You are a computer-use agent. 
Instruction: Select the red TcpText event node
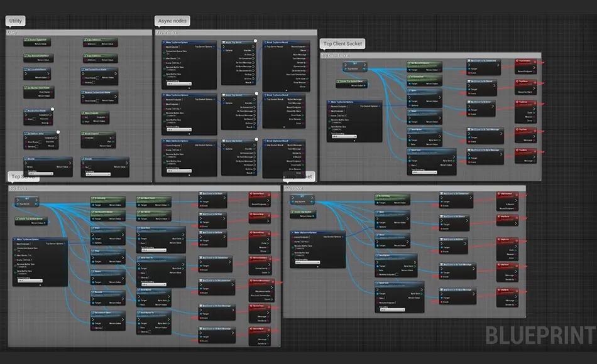526,136
